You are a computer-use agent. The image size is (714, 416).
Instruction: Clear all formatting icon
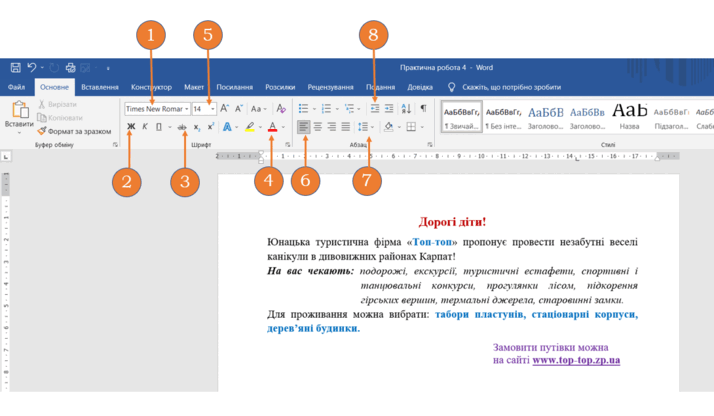coord(281,109)
